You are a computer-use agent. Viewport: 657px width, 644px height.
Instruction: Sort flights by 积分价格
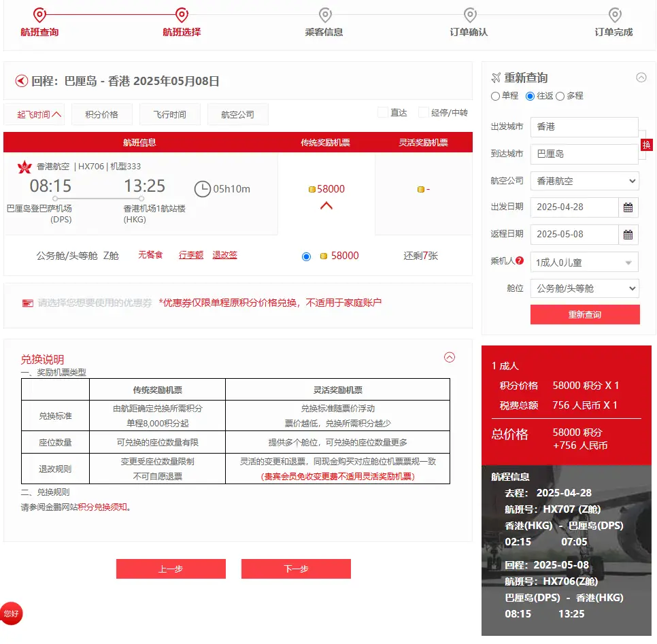click(x=102, y=114)
